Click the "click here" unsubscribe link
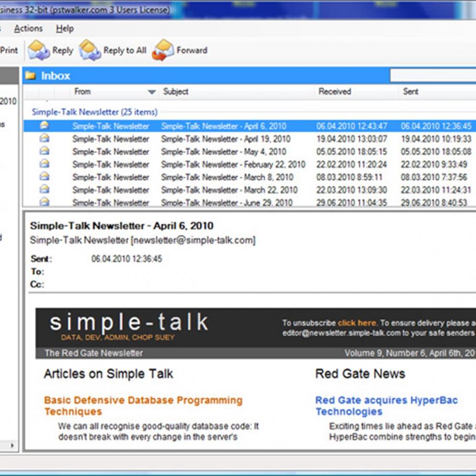Screen dimensions: 476x476 357,323
